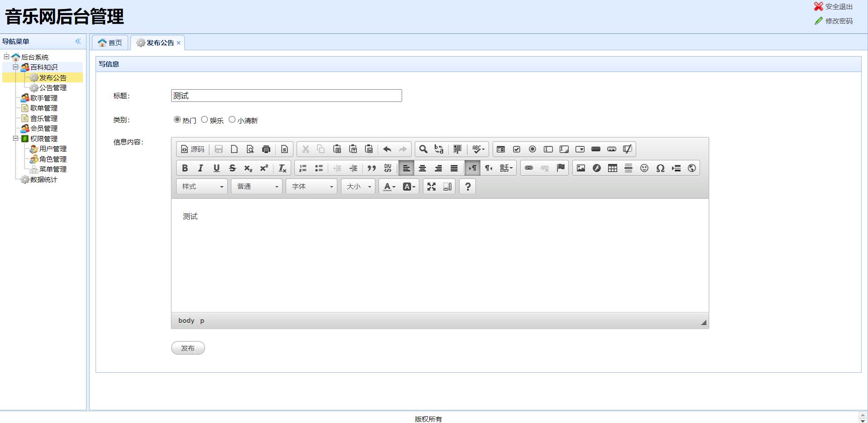Collapse the 导航菜单 navigation panel

point(78,41)
